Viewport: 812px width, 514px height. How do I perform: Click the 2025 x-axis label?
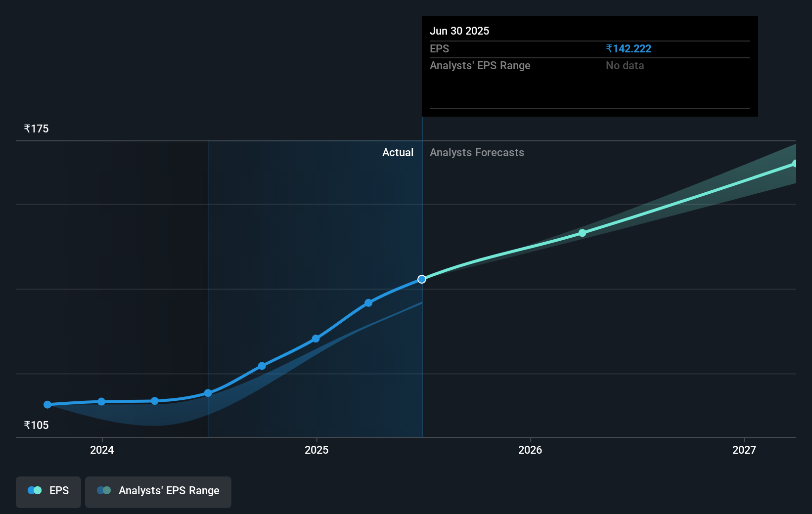pos(316,450)
